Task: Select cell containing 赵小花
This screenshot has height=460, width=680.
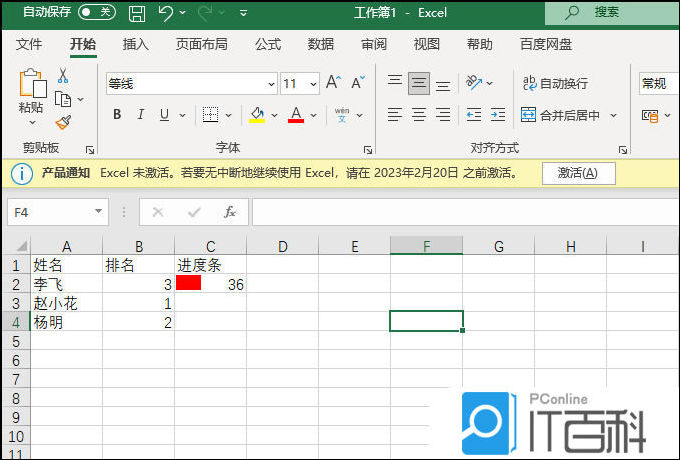Action: 66,303
